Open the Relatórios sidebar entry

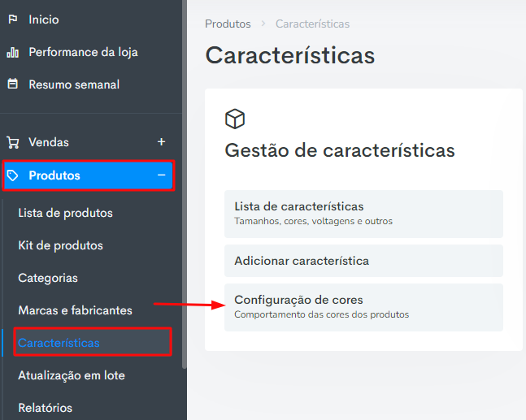tap(46, 408)
